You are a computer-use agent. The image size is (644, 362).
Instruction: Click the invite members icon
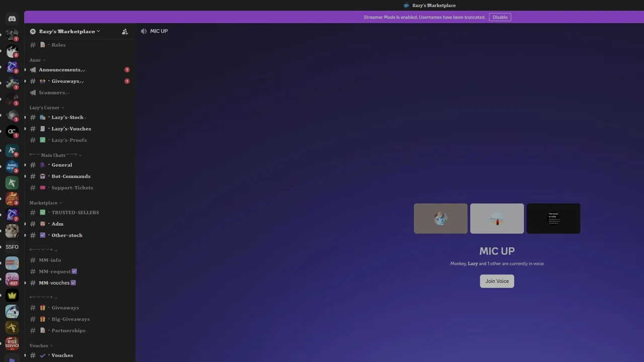(x=125, y=31)
